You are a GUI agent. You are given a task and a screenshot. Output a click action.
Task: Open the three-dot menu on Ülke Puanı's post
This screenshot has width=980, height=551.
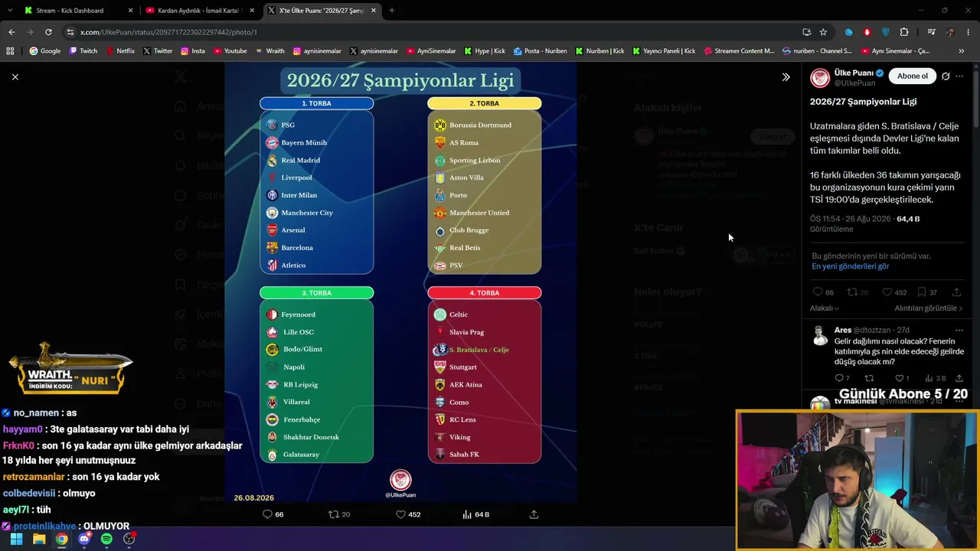[959, 76]
